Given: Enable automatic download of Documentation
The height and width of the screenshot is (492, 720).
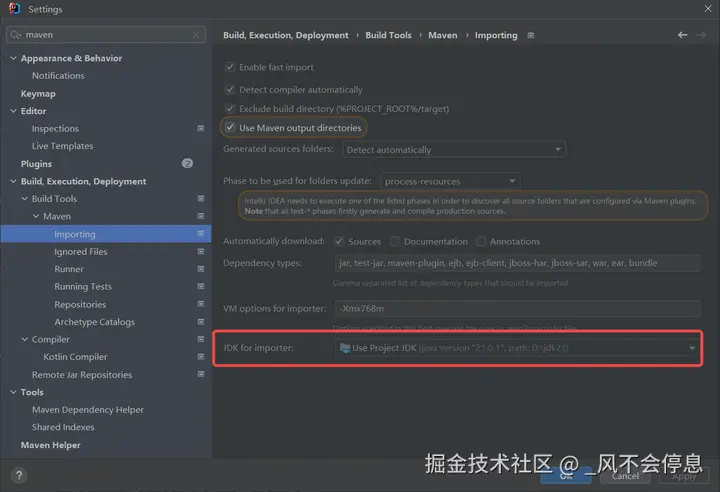Looking at the screenshot, I should coord(394,241).
